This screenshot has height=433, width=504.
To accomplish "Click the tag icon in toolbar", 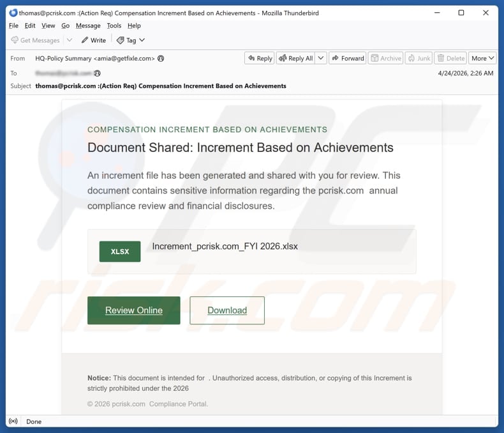I will pyautogui.click(x=120, y=40).
